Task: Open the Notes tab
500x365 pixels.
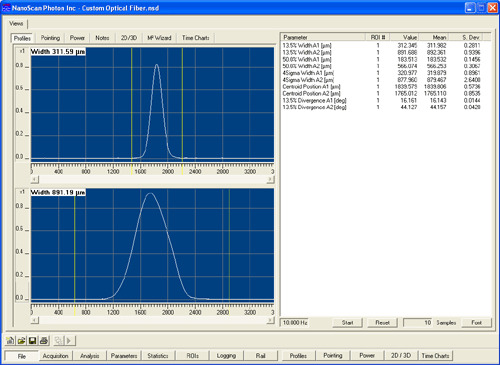Action: click(x=102, y=38)
